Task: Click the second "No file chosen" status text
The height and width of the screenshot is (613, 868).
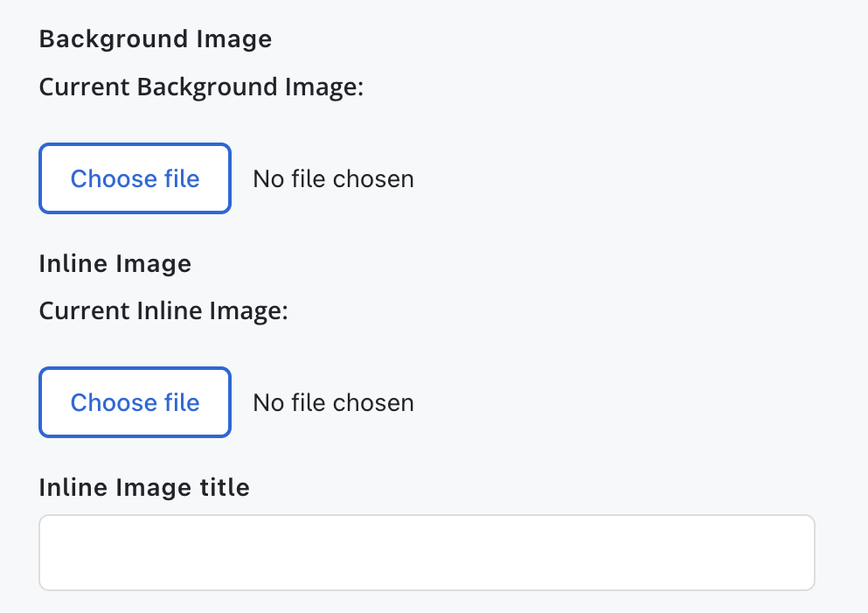Action: [x=333, y=403]
